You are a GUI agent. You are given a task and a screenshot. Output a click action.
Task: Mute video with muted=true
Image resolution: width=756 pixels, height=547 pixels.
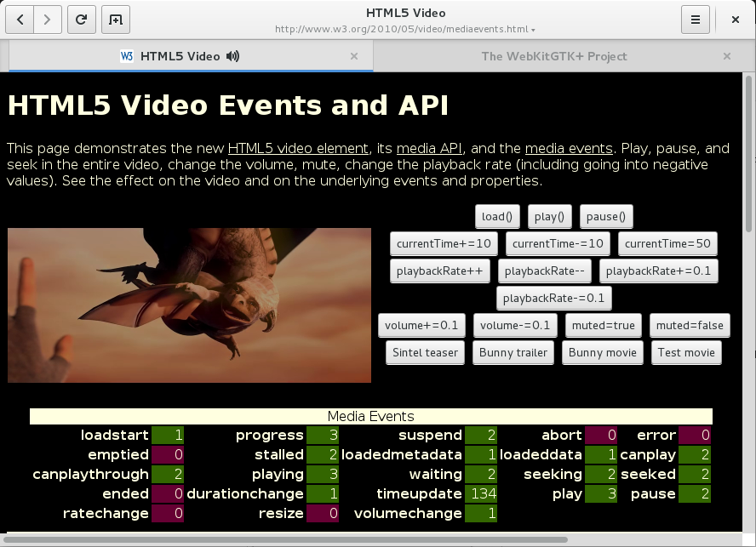(x=603, y=325)
